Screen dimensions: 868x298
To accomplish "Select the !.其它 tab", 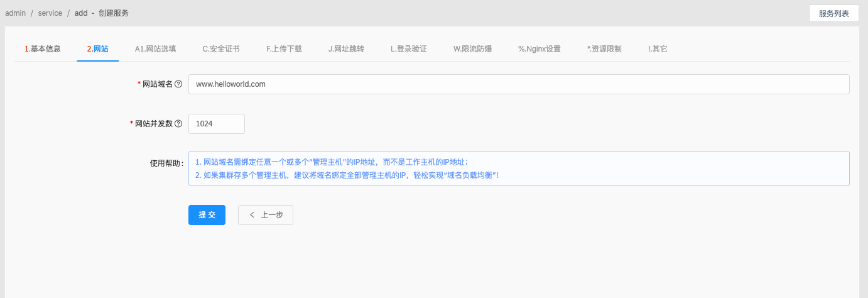I will coord(658,49).
